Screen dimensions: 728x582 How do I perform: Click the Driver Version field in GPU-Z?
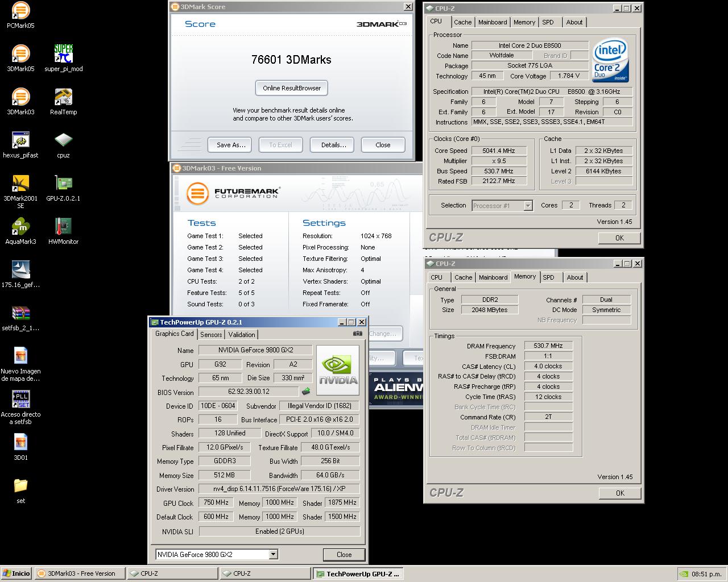point(279,489)
